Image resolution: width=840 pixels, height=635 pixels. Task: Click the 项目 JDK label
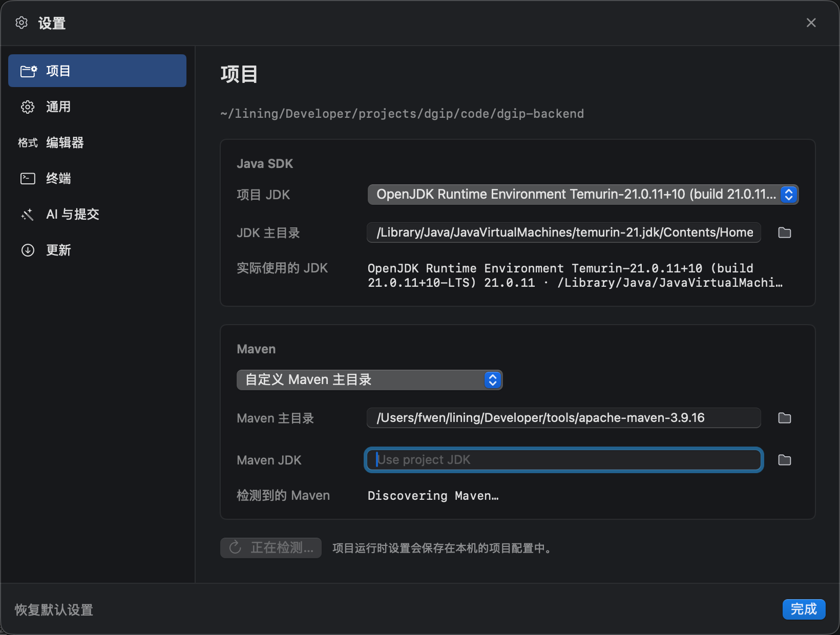pyautogui.click(x=263, y=195)
